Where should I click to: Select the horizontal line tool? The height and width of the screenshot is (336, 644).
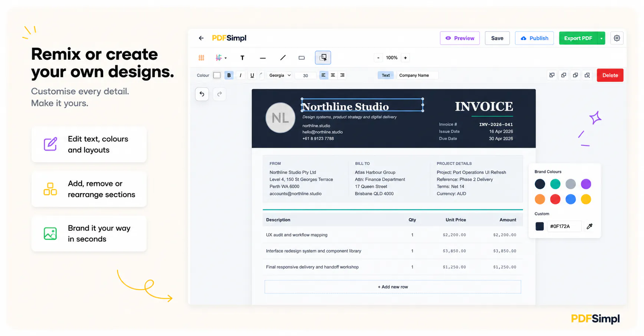click(263, 58)
